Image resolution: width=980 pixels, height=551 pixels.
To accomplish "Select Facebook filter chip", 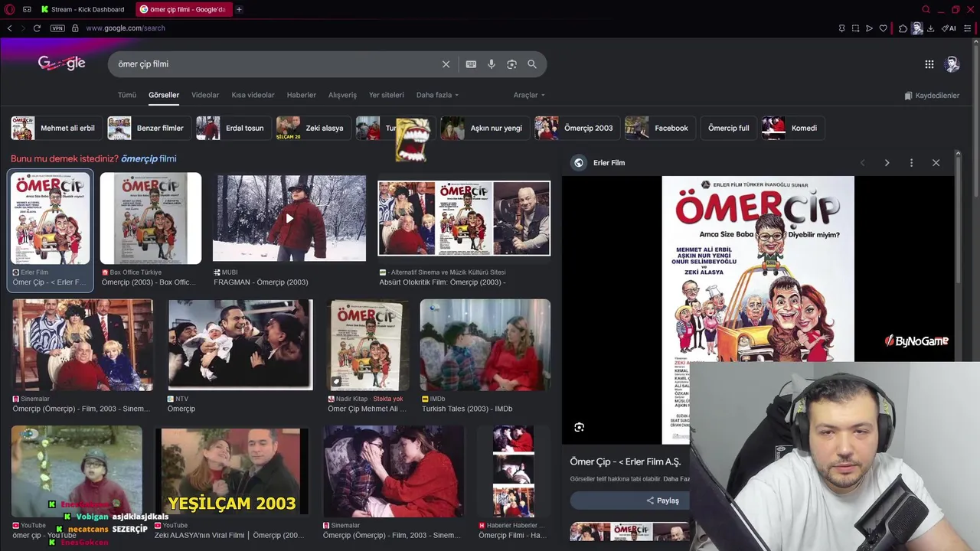I will pyautogui.click(x=659, y=128).
